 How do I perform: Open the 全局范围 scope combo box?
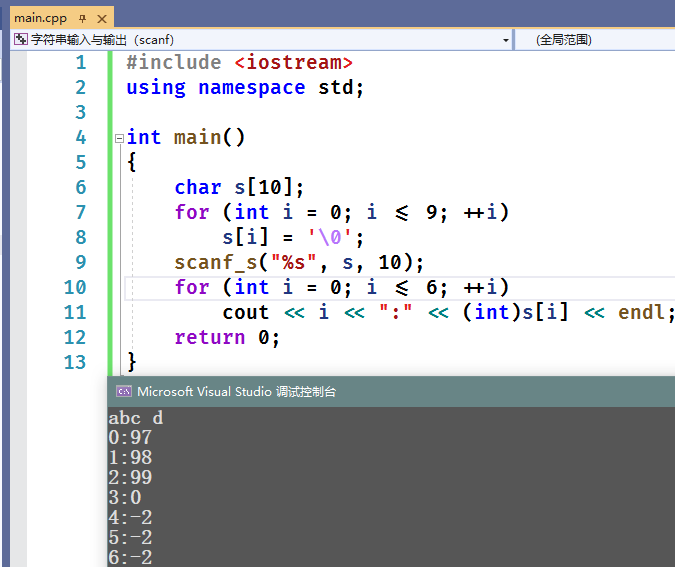click(595, 40)
